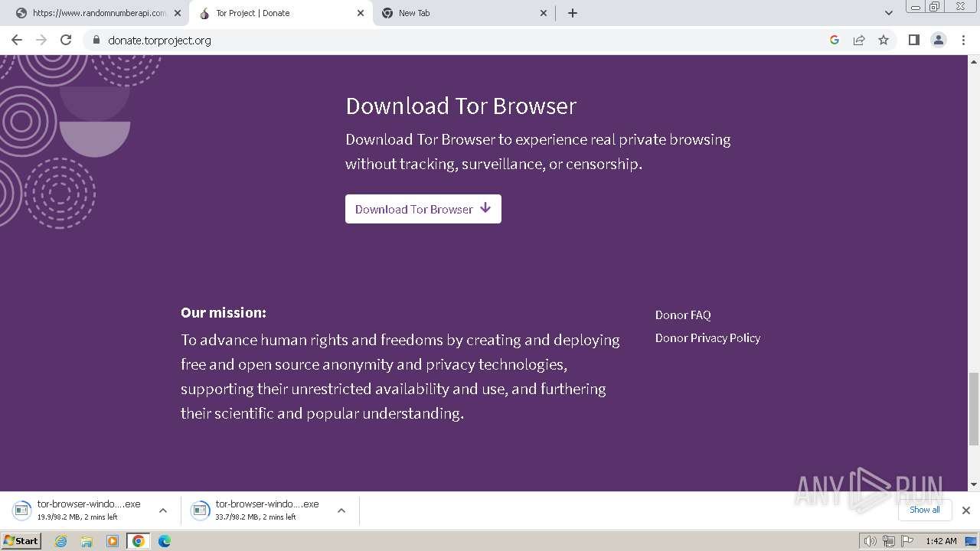
Task: Select Chrome icon in taskbar
Action: click(139, 541)
